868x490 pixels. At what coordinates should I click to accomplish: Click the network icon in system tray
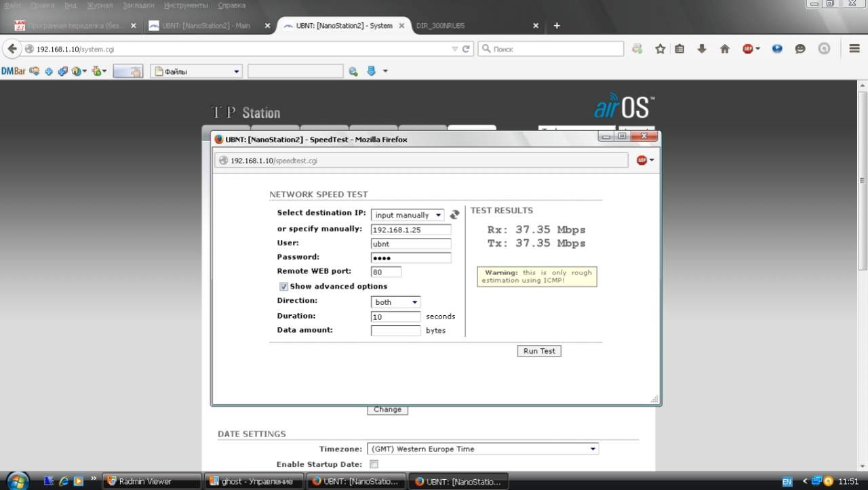(816, 481)
